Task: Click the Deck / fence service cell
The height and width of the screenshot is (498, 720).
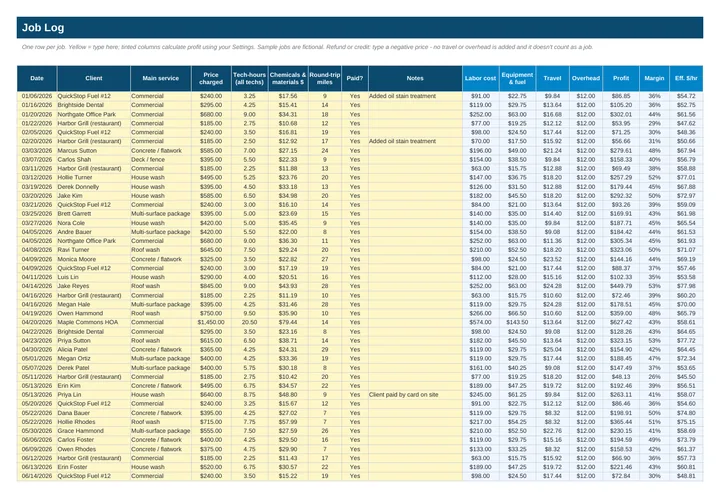Action: click(x=161, y=159)
